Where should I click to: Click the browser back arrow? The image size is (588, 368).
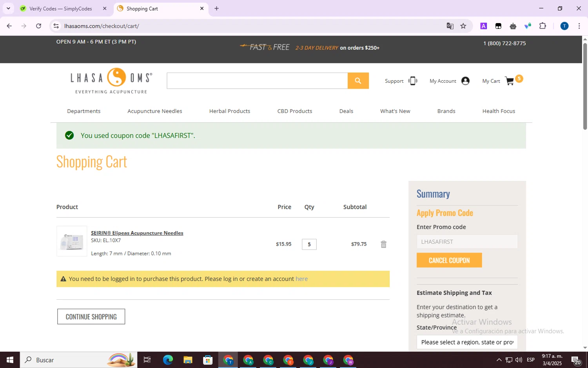click(9, 26)
